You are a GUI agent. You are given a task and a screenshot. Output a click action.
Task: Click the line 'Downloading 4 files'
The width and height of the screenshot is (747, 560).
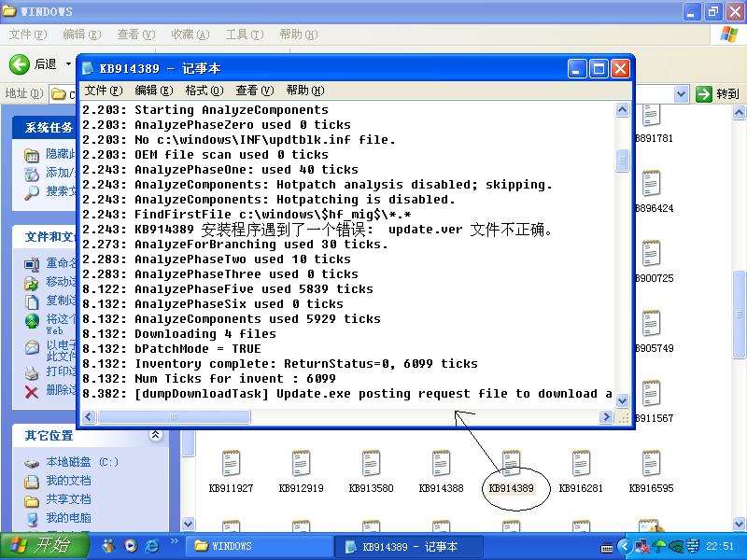(x=179, y=334)
